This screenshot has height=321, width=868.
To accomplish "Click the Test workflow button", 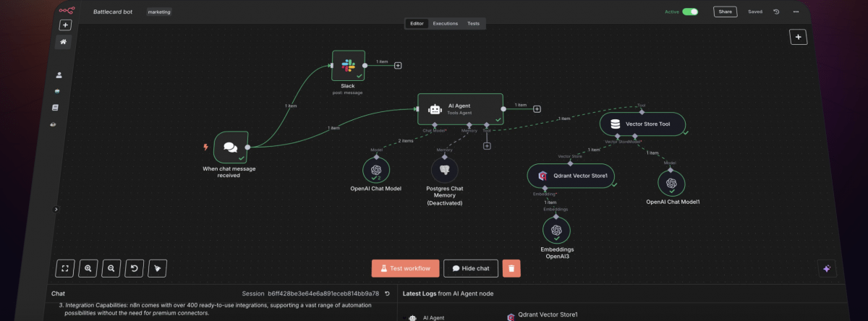I will [405, 268].
